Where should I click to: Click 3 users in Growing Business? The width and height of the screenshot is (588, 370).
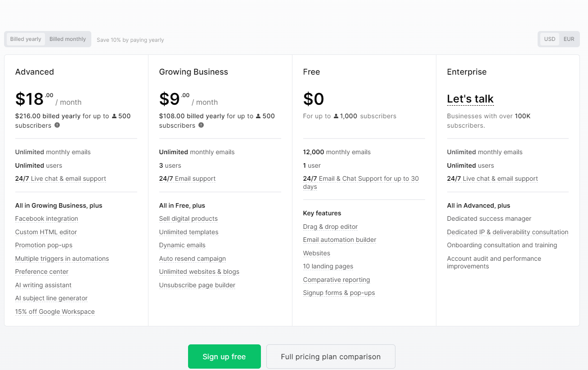tap(170, 165)
